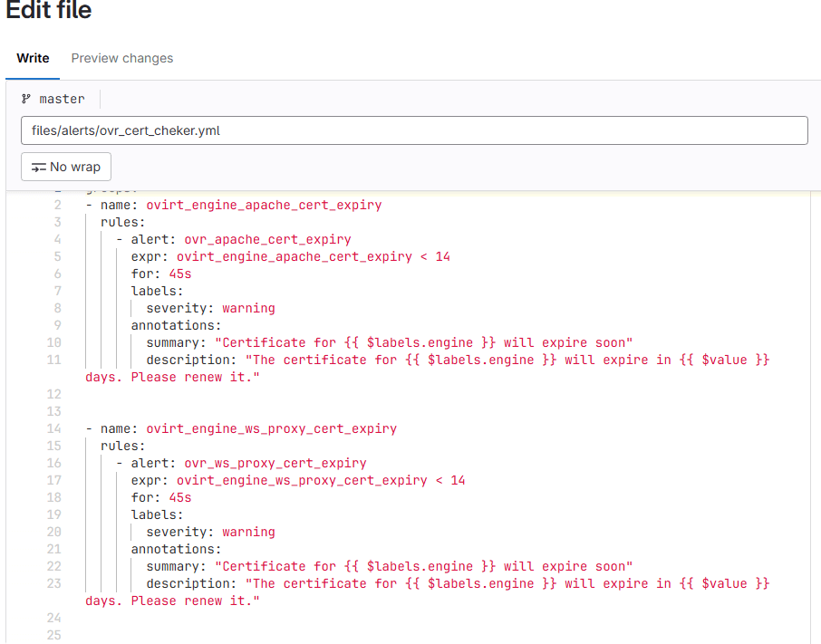821x644 pixels.
Task: Click the description text on line 23
Action: 458,583
